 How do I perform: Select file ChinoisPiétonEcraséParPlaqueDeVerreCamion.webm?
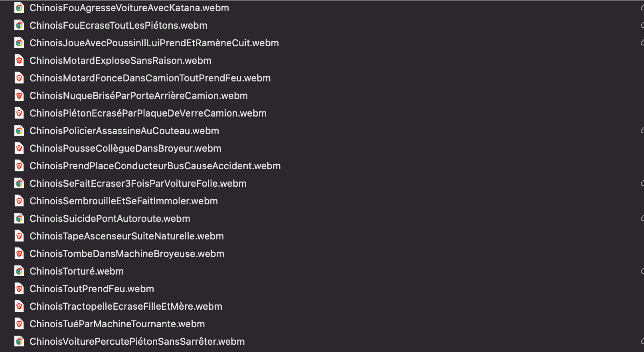click(x=148, y=113)
